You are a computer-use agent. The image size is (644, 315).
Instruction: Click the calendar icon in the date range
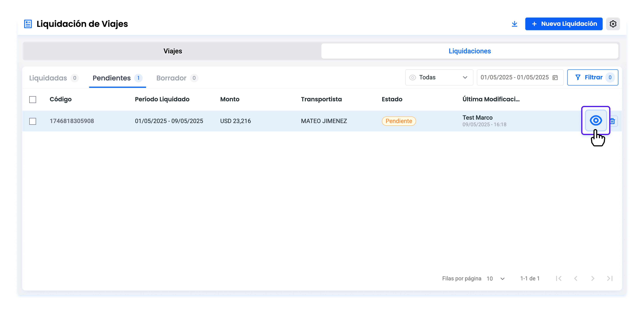tap(555, 77)
